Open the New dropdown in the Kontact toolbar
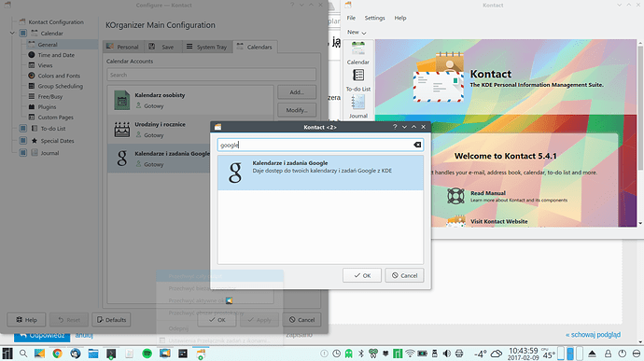Screen dimensions: 644x361 tap(357, 32)
